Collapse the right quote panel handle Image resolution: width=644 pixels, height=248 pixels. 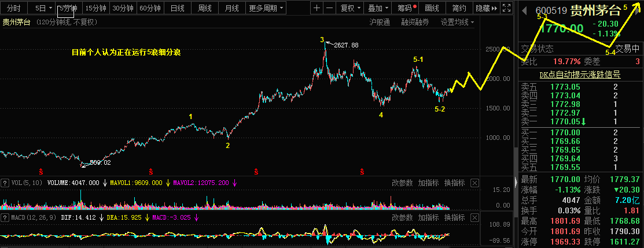click(516, 182)
